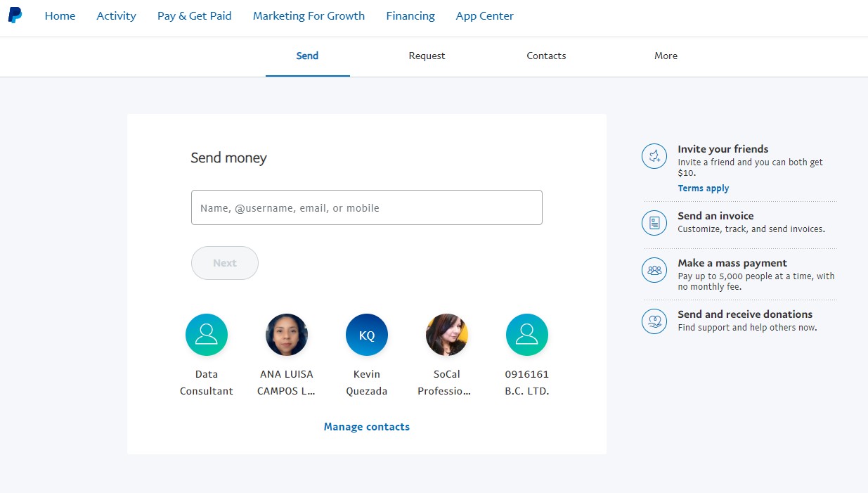Viewport: 868px width, 493px height.
Task: Pick SoCal Professional contact photo
Action: point(447,335)
